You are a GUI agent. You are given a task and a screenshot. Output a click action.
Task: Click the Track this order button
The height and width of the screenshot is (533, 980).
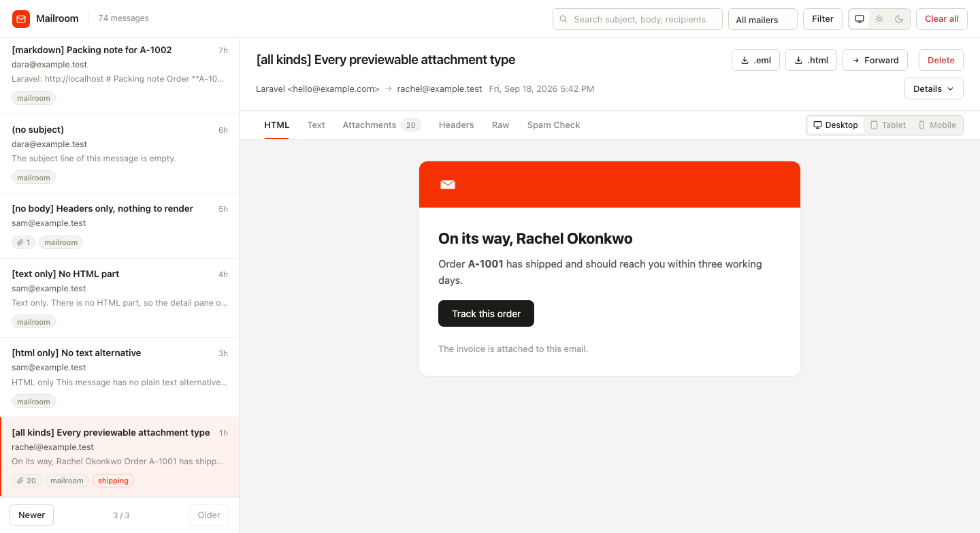[486, 314]
